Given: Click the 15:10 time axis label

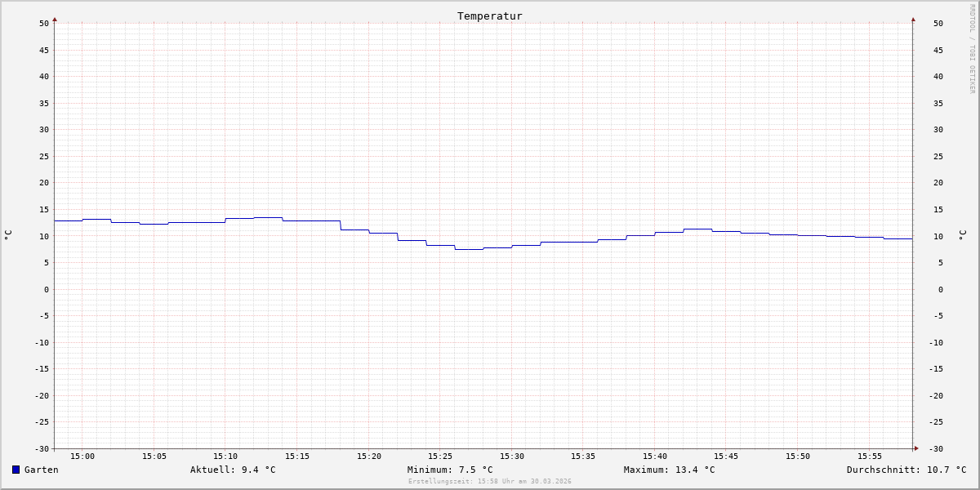Looking at the screenshot, I should tap(225, 457).
